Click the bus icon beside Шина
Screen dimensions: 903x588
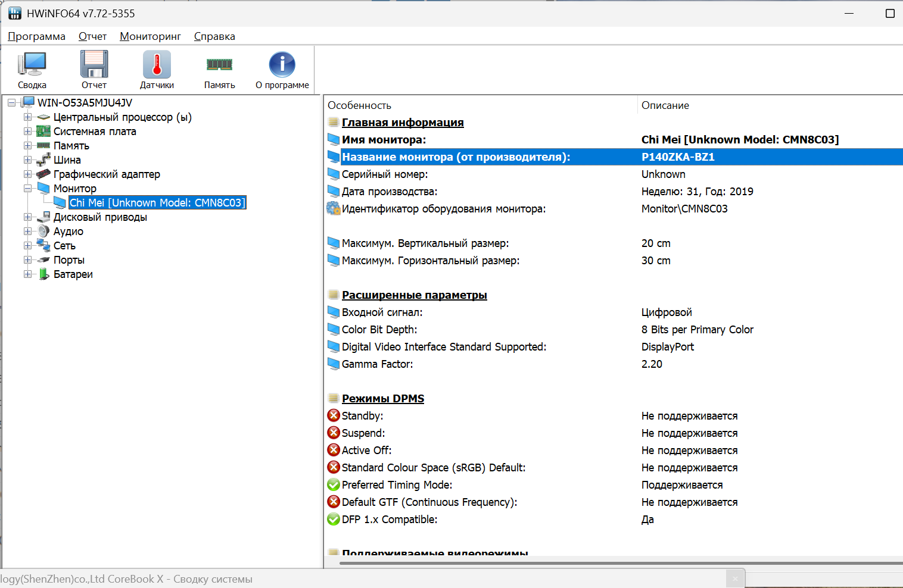[x=43, y=160]
